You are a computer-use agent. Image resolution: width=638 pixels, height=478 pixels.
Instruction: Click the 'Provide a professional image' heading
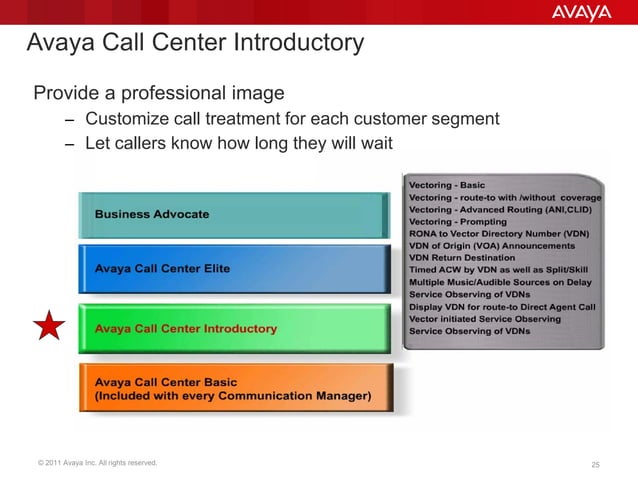[x=159, y=93]
